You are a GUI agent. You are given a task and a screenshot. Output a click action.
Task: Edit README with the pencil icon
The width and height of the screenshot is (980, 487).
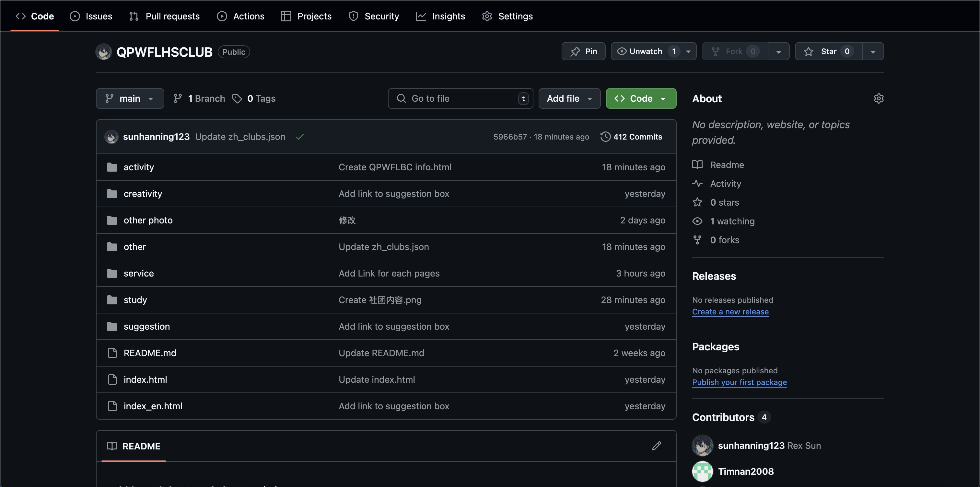point(656,446)
